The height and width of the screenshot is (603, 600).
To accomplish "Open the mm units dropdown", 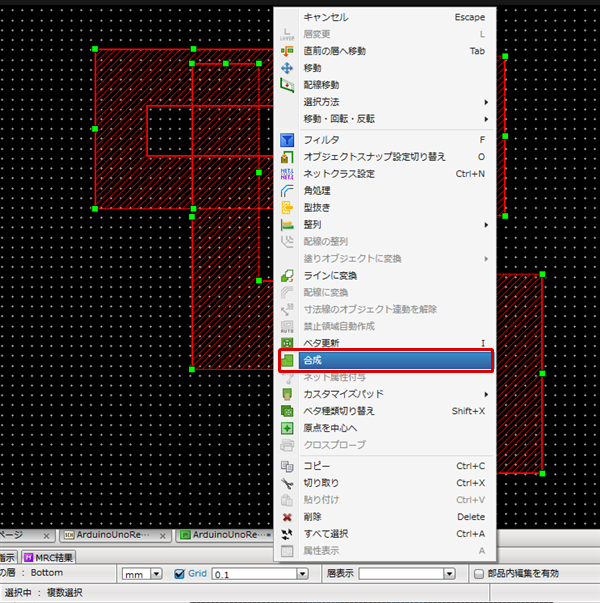I will click(156, 574).
